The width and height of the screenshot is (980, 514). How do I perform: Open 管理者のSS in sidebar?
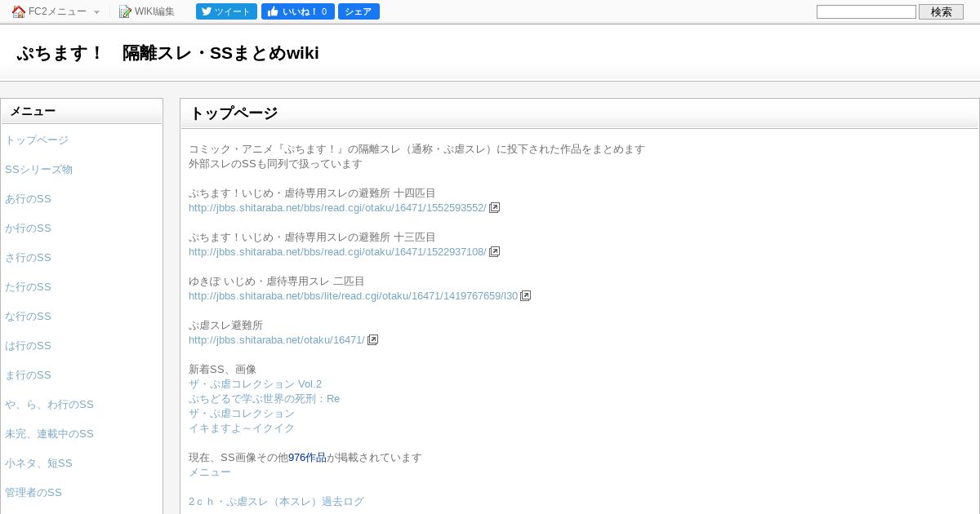33,493
